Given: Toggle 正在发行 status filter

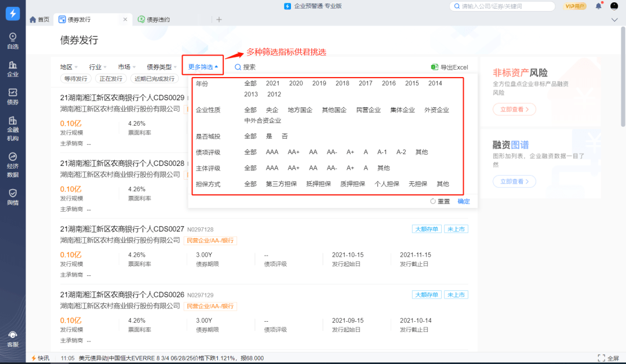Looking at the screenshot, I should click(x=111, y=79).
